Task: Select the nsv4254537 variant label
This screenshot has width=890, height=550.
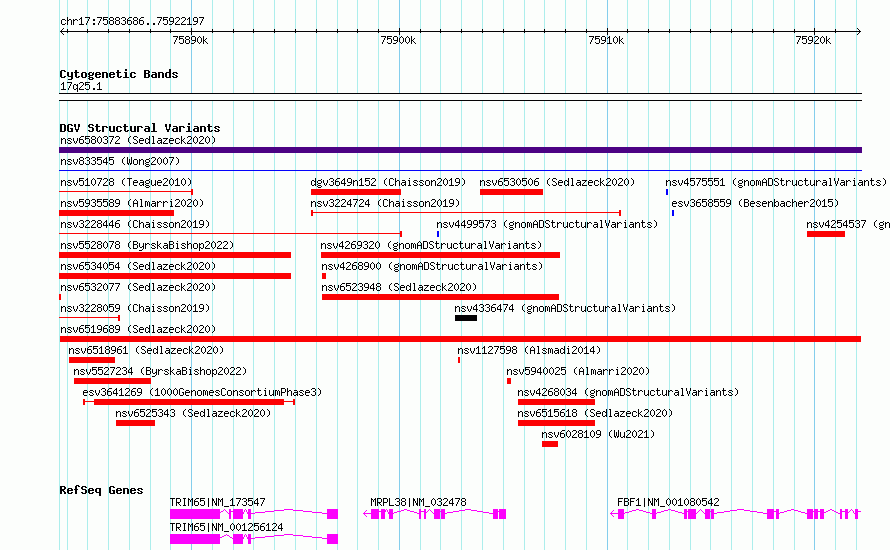Action: (847, 224)
